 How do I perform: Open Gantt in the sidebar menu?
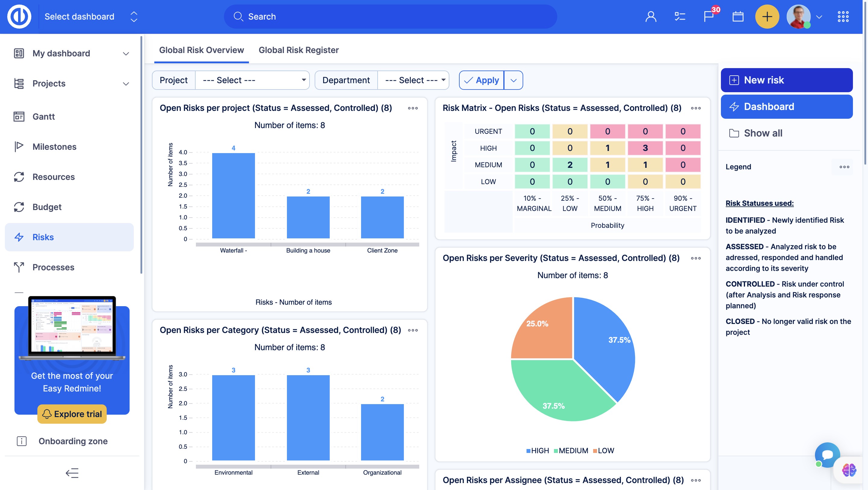43,117
